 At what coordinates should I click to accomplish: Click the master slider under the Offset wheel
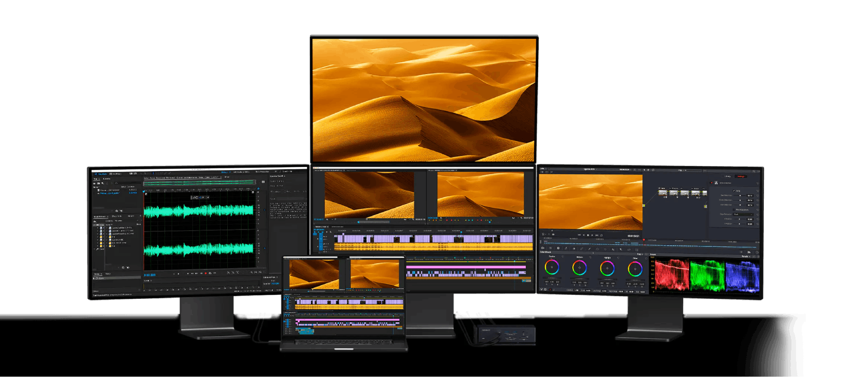635,279
